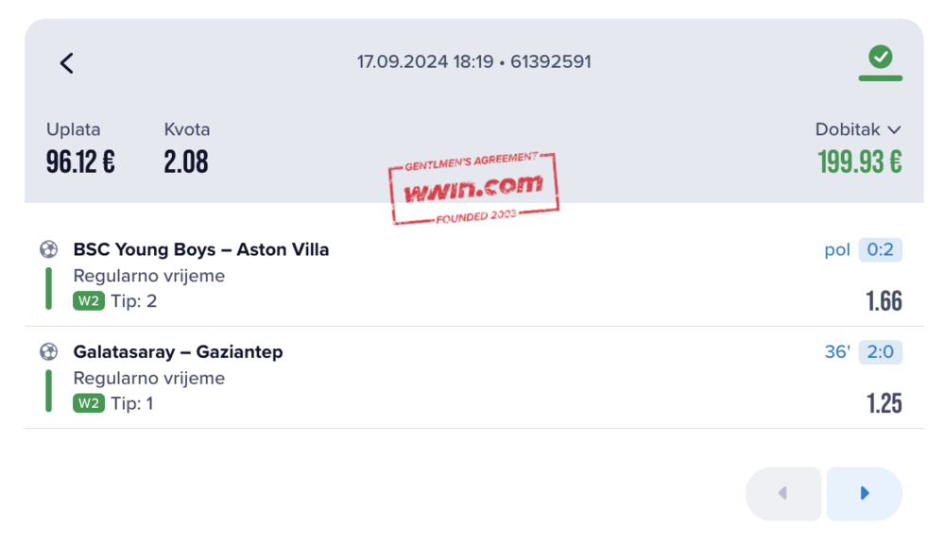
Task: Click the green checkmark status icon
Action: [880, 59]
